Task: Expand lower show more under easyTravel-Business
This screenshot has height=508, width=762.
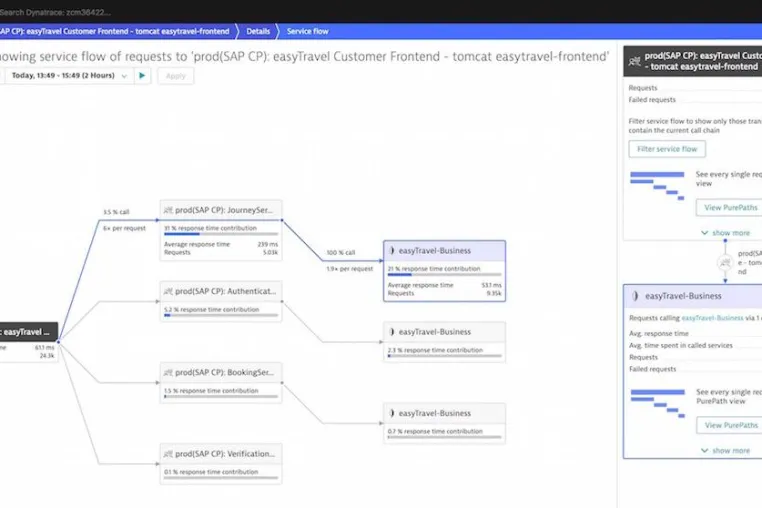Action: click(x=725, y=451)
